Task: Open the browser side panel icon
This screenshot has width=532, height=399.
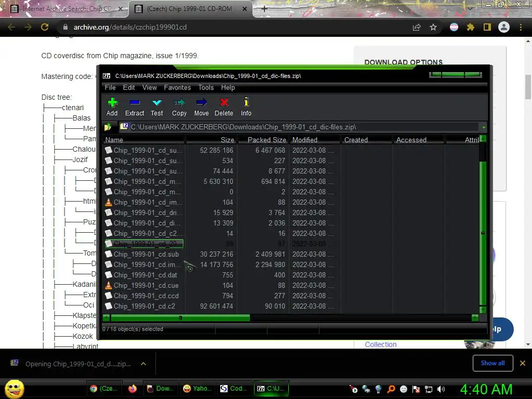Action: click(487, 27)
